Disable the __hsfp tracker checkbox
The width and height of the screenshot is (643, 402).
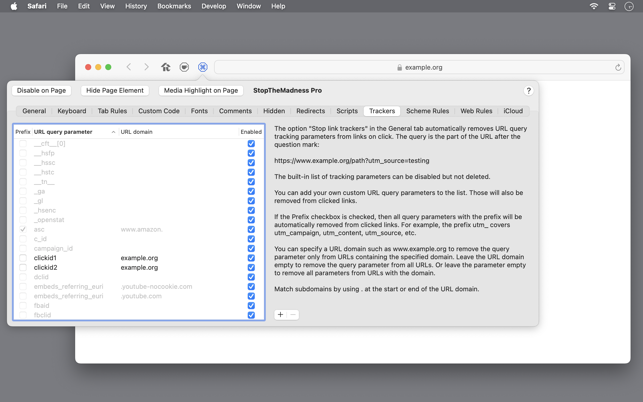[251, 153]
